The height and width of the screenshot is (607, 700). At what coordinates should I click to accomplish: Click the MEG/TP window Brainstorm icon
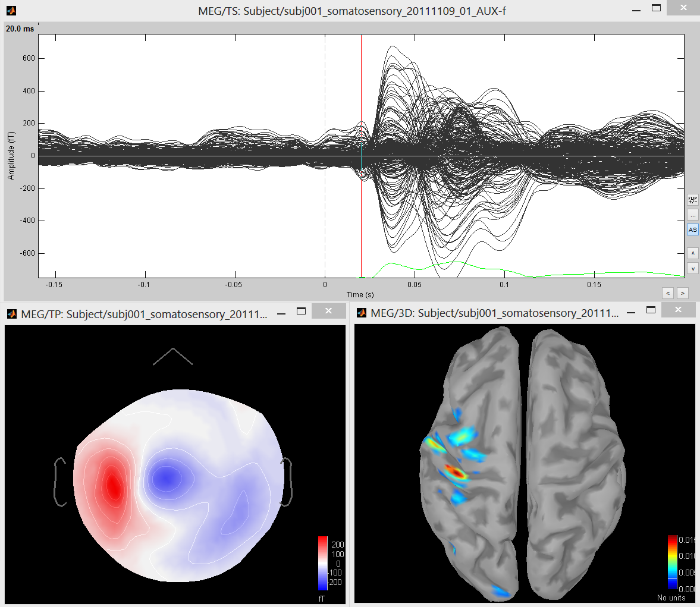pos(11,314)
